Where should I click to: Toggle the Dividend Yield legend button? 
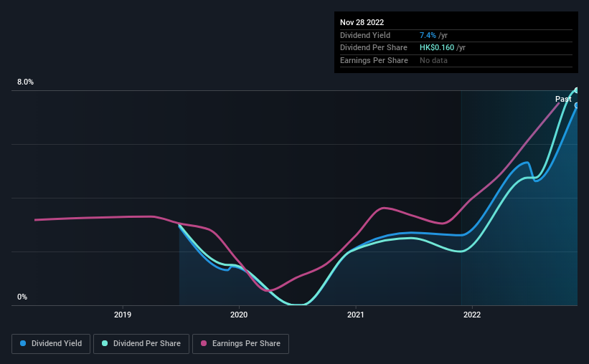(x=51, y=344)
